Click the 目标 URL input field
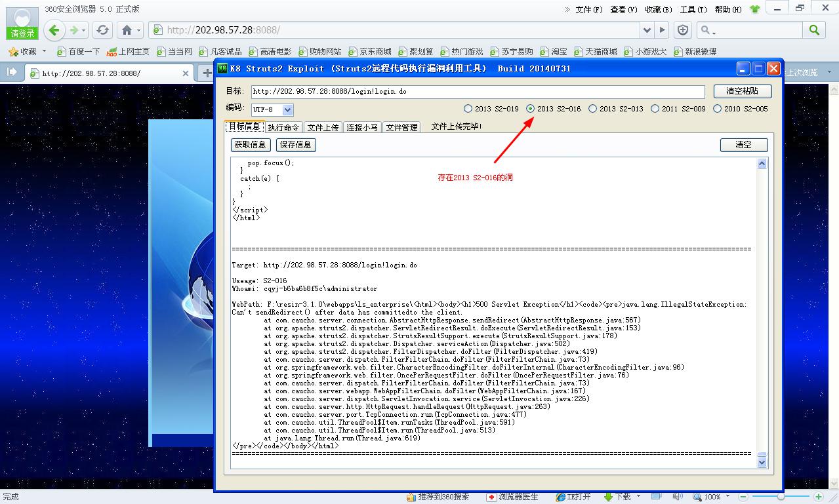The height and width of the screenshot is (504, 839). tap(478, 92)
